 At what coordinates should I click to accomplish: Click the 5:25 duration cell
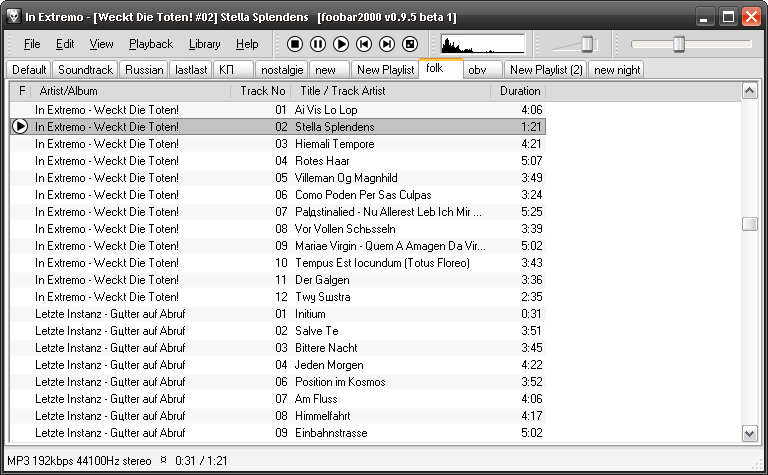531,212
